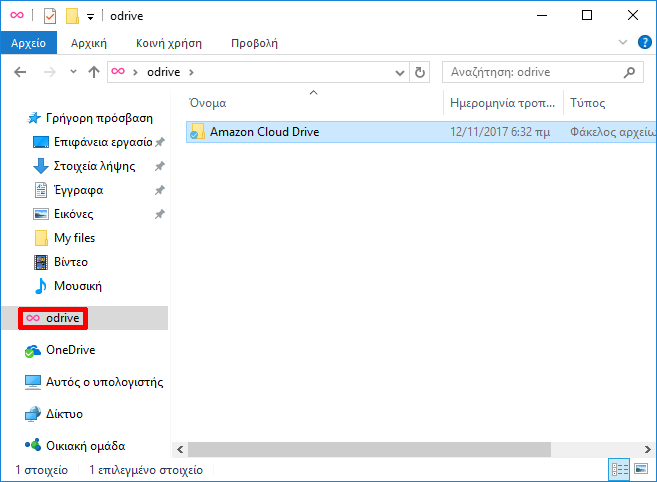Image resolution: width=657 pixels, height=482 pixels.
Task: Open the Αρχείο file menu
Action: point(28,43)
